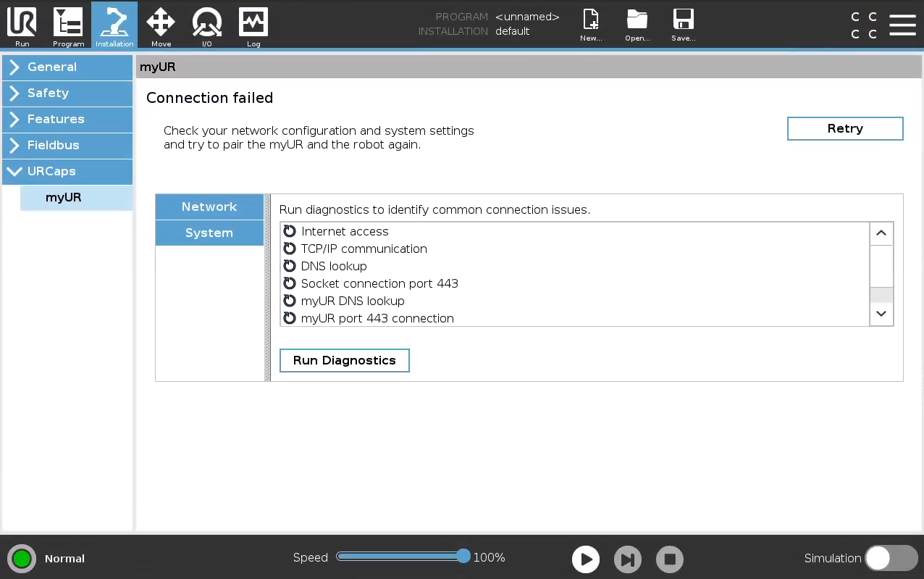Open the I/O tab icon
The image size is (924, 579).
pos(207,26)
